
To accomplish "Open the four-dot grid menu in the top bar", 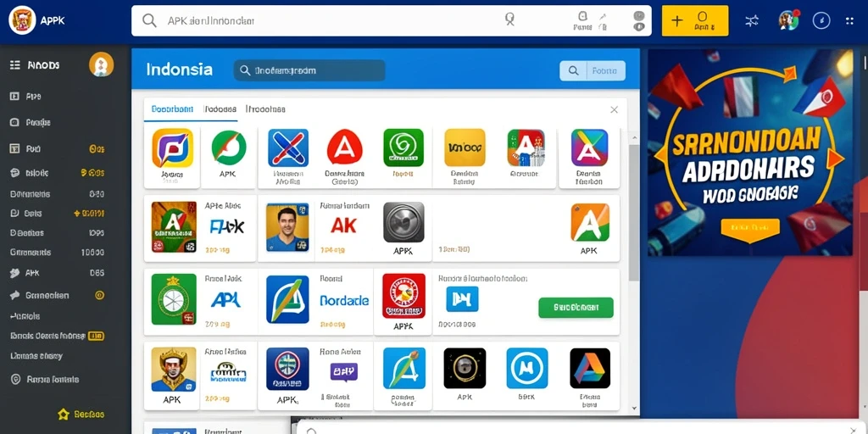I will 849,21.
